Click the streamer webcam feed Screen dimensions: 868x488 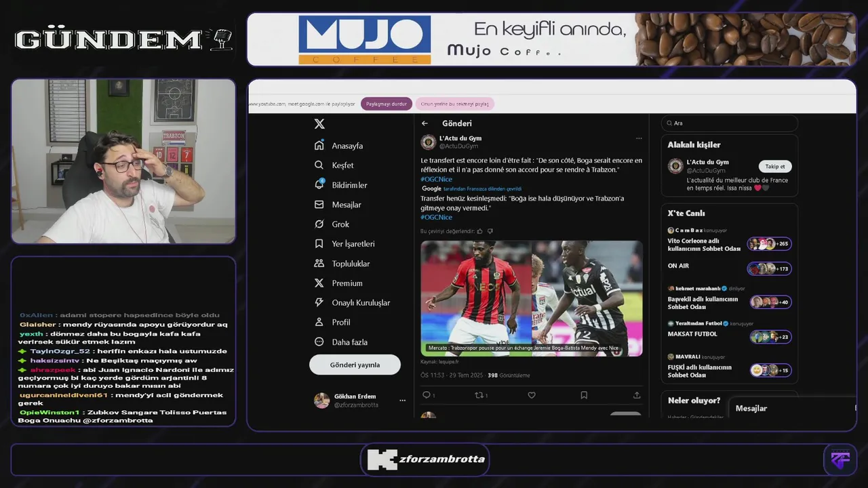click(123, 161)
